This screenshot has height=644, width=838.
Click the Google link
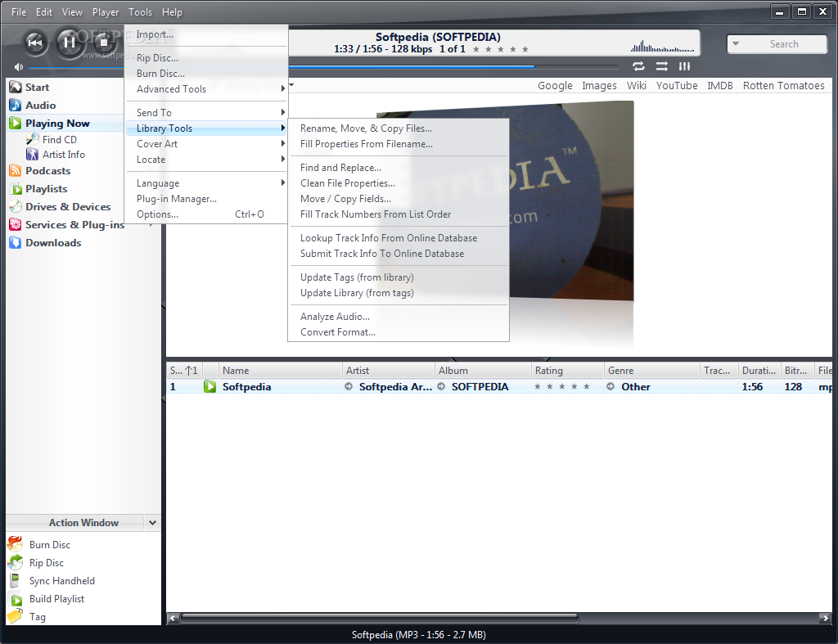point(555,85)
